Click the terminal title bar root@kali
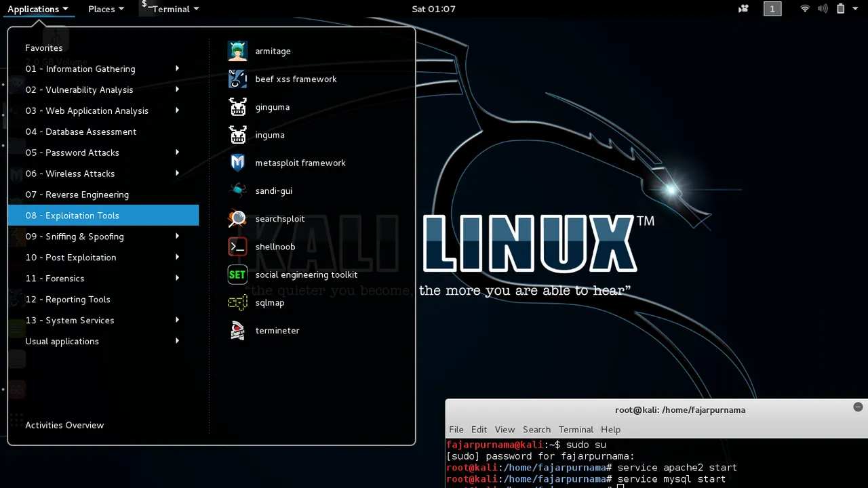Viewport: 868px width, 488px height. tap(680, 409)
